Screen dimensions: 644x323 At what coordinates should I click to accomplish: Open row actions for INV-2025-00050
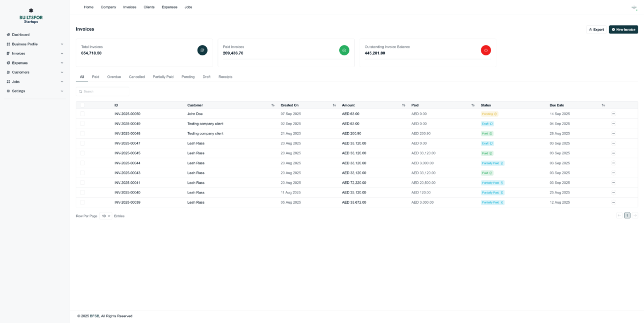coord(613,114)
